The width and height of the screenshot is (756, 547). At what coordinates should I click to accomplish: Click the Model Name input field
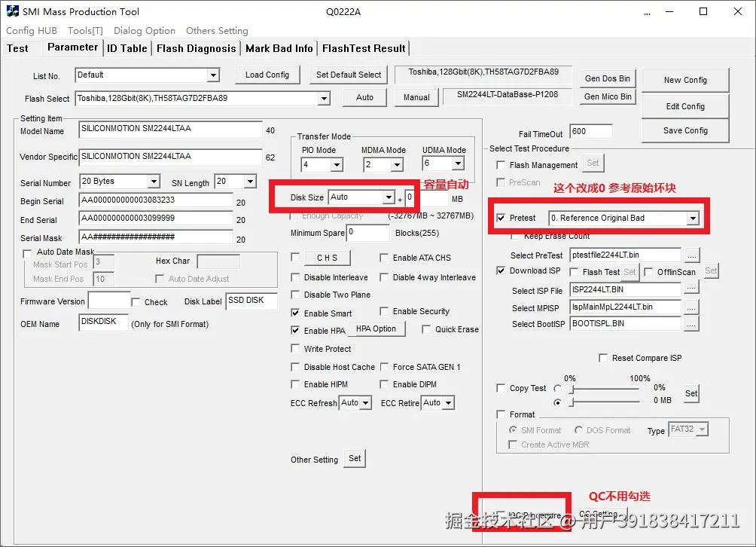click(170, 129)
